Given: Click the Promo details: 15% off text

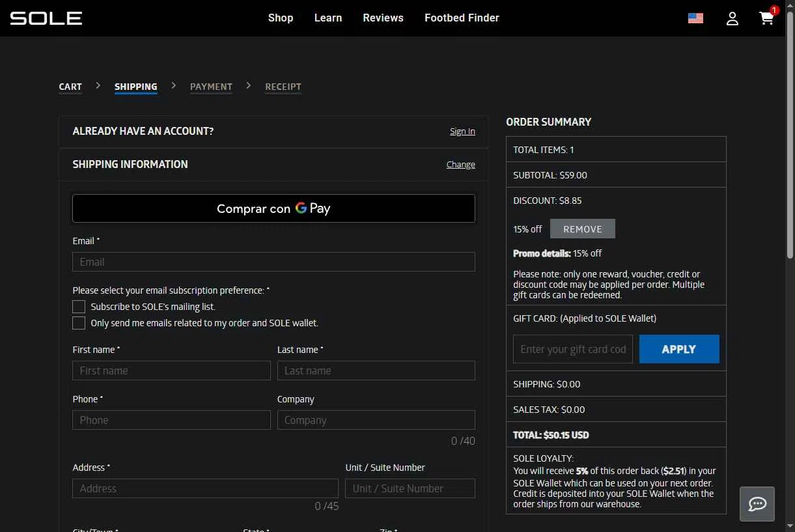Looking at the screenshot, I should click(x=557, y=253).
